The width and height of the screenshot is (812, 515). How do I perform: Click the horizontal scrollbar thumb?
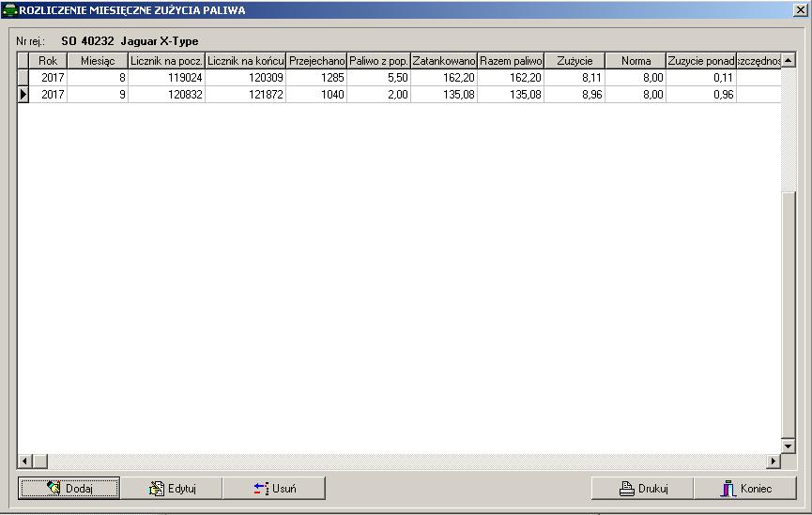pyautogui.click(x=40, y=461)
